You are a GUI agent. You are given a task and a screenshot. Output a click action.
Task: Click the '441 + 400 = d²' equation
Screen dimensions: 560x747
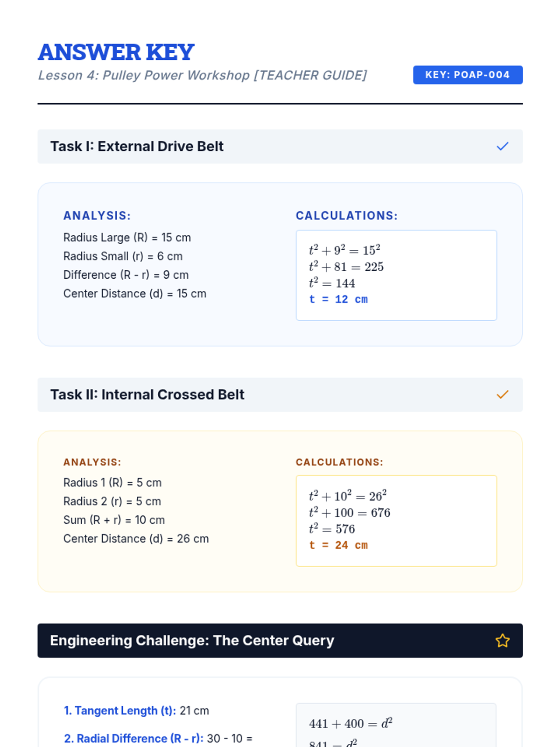click(350, 724)
